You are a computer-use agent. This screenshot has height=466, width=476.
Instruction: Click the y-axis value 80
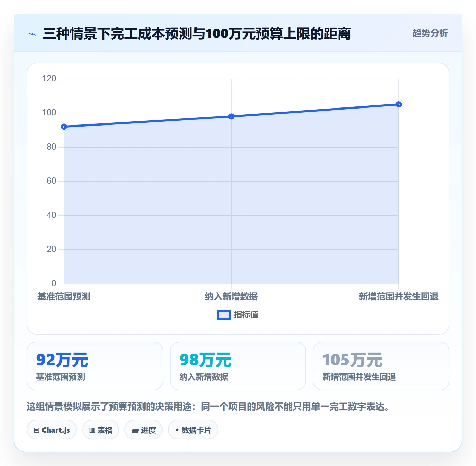[51, 147]
